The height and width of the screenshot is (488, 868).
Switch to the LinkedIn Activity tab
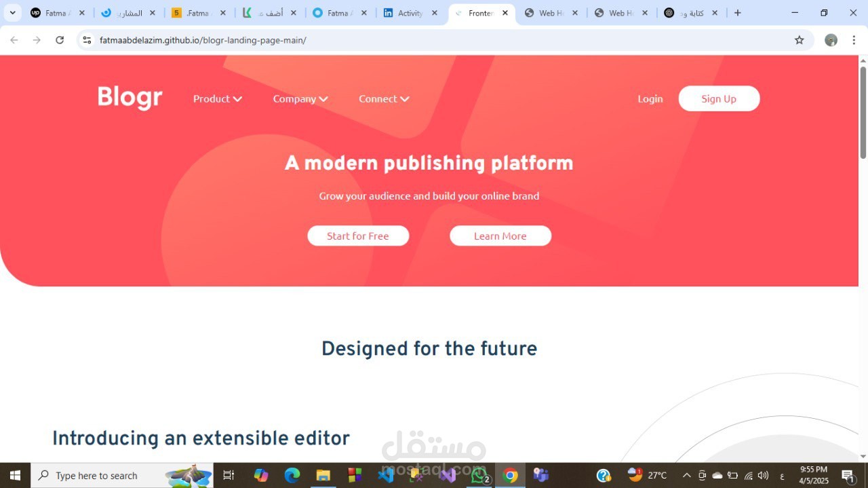(x=410, y=12)
